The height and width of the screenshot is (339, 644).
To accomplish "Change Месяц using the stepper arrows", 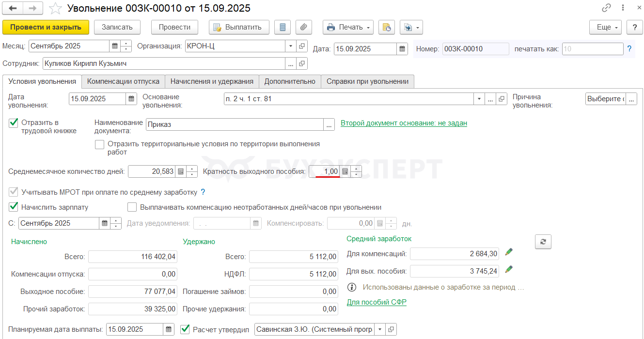I will click(126, 46).
